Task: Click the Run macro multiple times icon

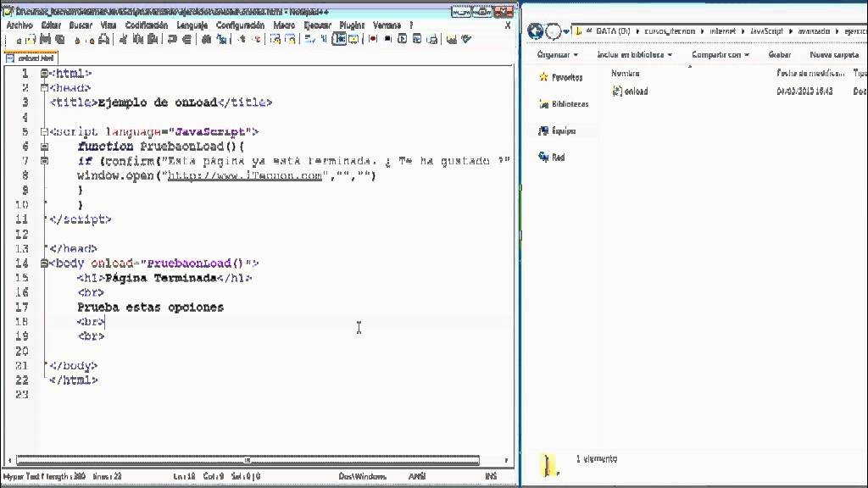Action: [x=417, y=39]
